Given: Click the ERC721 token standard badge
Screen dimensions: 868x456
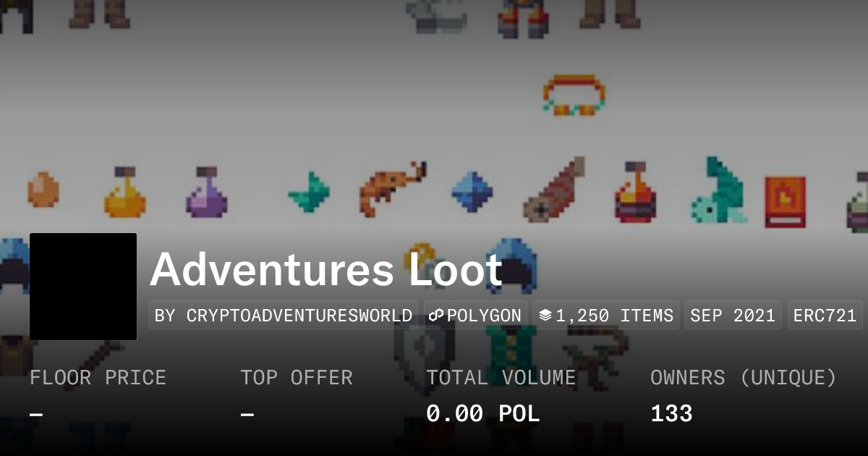Looking at the screenshot, I should pos(825,316).
